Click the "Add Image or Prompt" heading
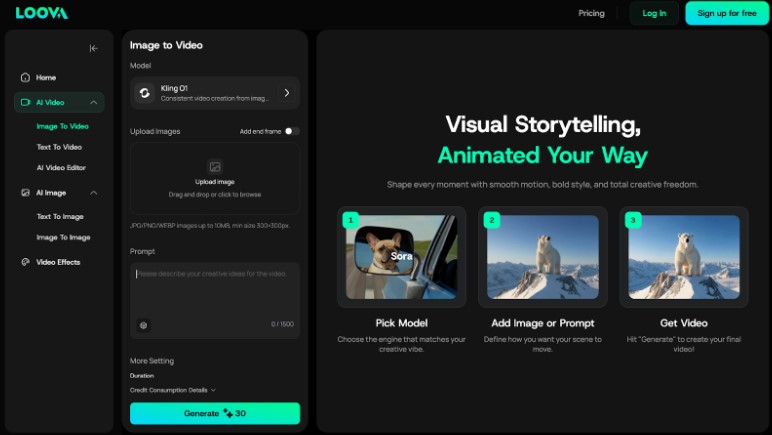This screenshot has width=772, height=435. 543,323
